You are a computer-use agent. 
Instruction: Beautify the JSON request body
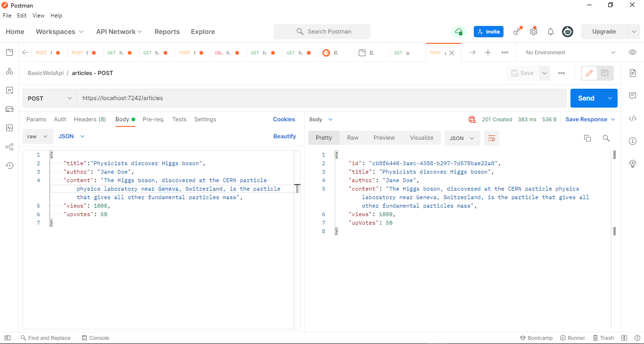(285, 136)
